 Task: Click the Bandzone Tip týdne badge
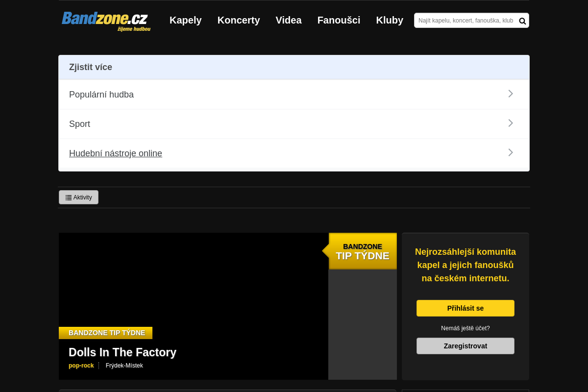[x=363, y=251]
